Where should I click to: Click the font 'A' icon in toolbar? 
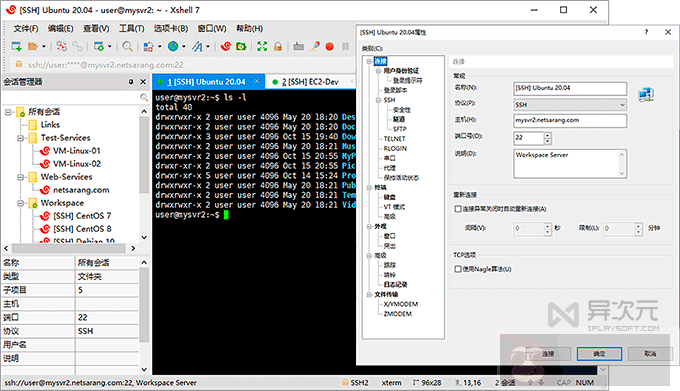[x=198, y=46]
